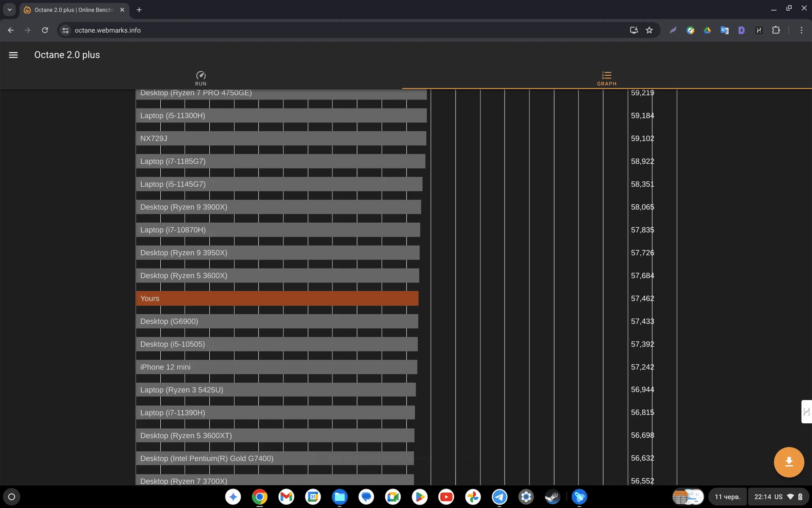Click the iPhone 12 mini bar
The width and height of the screenshot is (812, 508).
click(x=277, y=367)
